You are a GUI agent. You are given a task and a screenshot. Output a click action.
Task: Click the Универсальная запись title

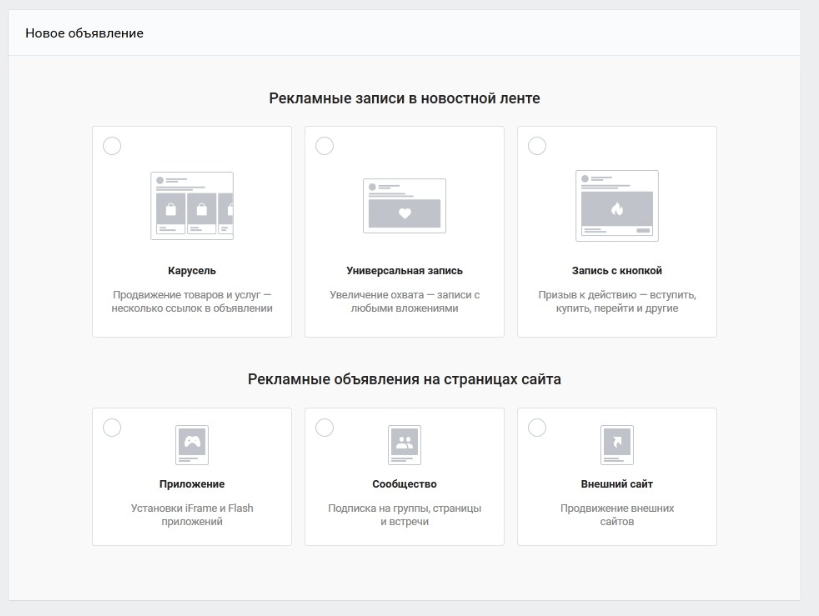(405, 271)
